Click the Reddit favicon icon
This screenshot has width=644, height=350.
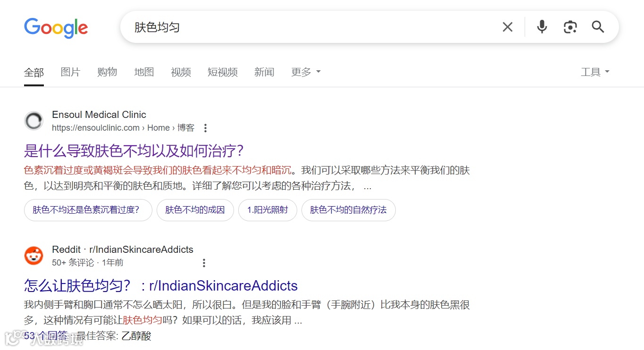coord(33,256)
